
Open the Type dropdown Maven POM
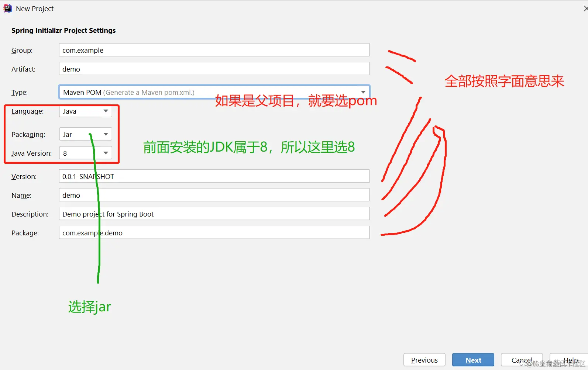[214, 92]
